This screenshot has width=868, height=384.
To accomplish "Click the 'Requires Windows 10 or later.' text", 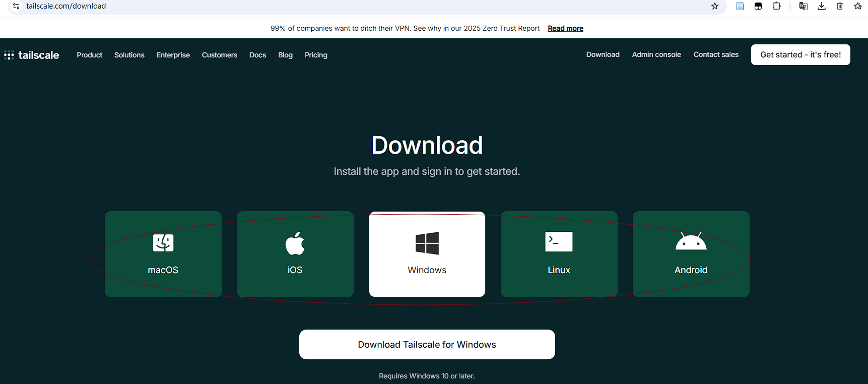I will pyautogui.click(x=427, y=376).
